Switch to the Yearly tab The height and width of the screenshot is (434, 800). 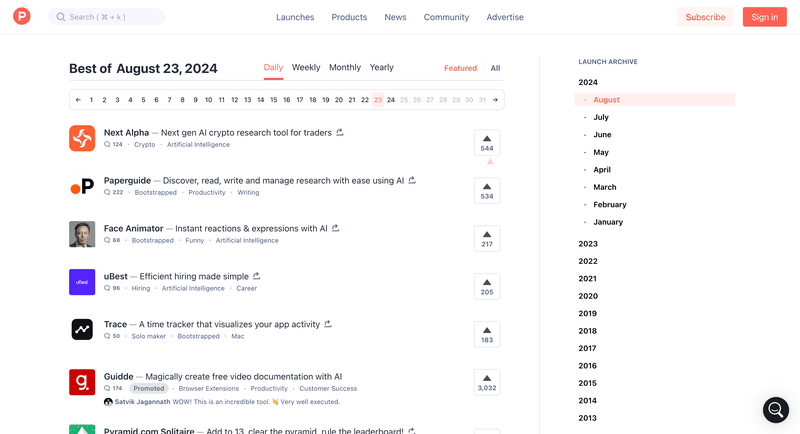point(382,67)
